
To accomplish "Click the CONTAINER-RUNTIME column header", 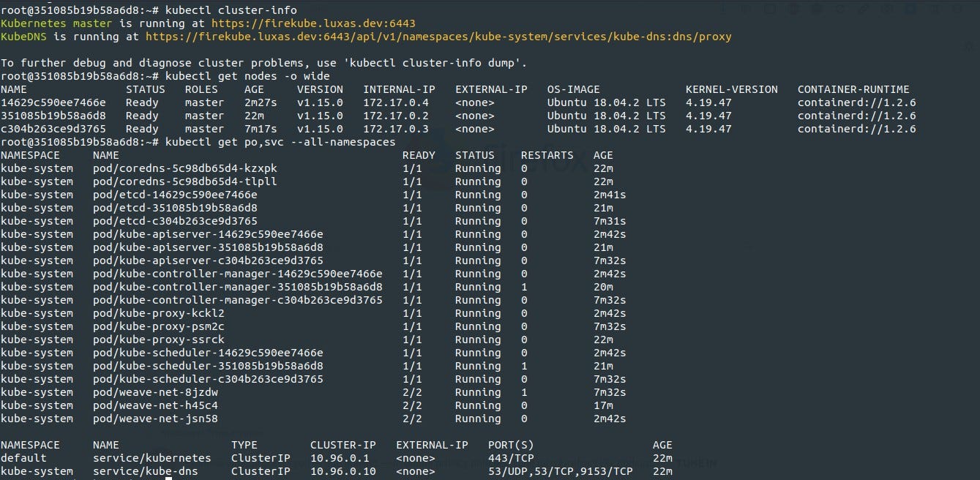I will 853,89.
